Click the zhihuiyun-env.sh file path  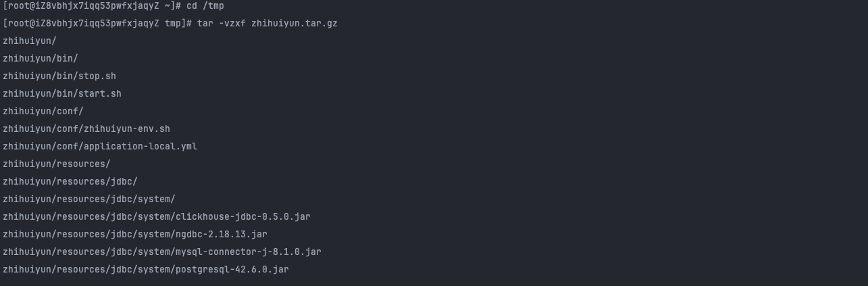pos(86,129)
